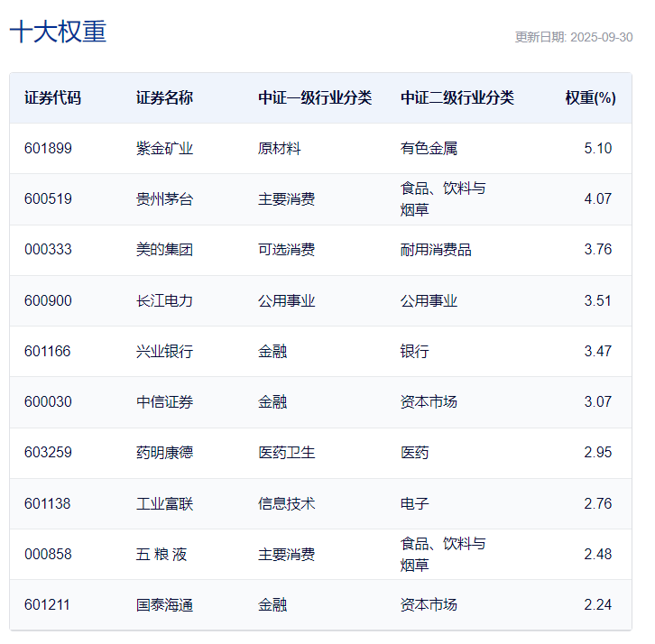The height and width of the screenshot is (644, 655).
Task: Click the 十大权重 heading
Action: point(58,32)
